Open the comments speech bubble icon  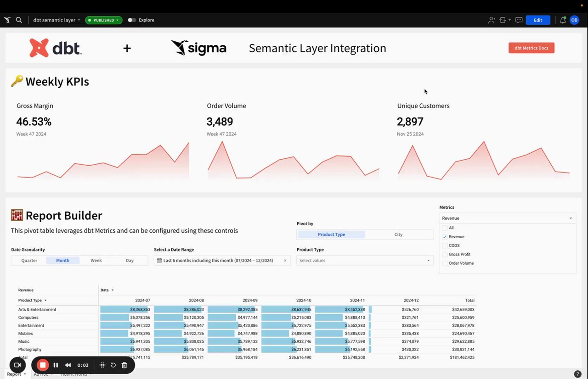pyautogui.click(x=519, y=20)
